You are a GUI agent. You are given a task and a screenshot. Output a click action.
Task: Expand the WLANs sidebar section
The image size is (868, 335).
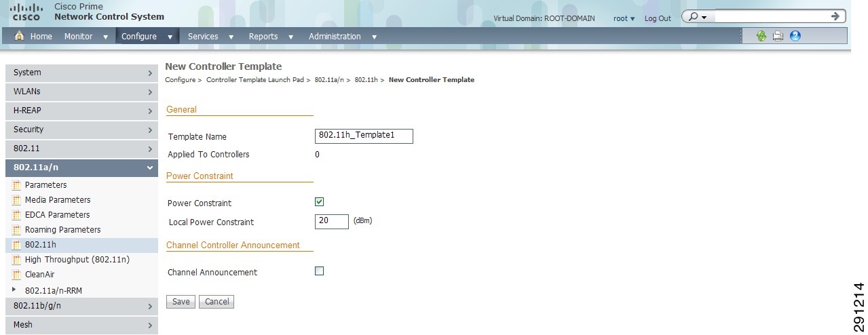click(x=81, y=92)
